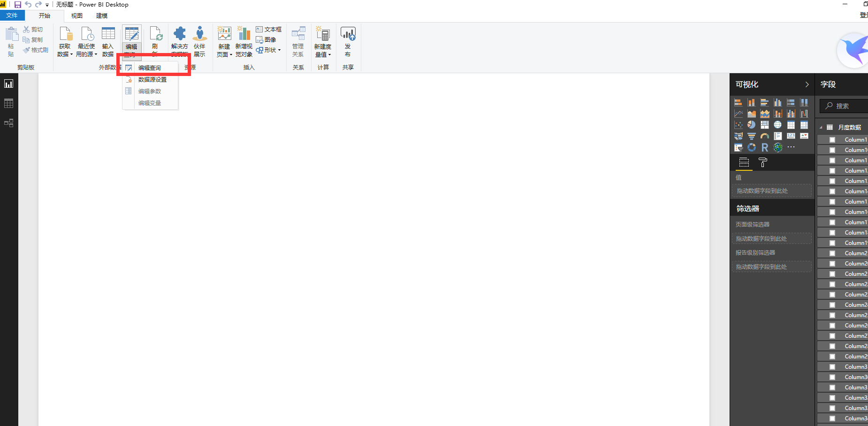Save the report with the floppy disk icon
868x426 pixels.
[x=18, y=5]
